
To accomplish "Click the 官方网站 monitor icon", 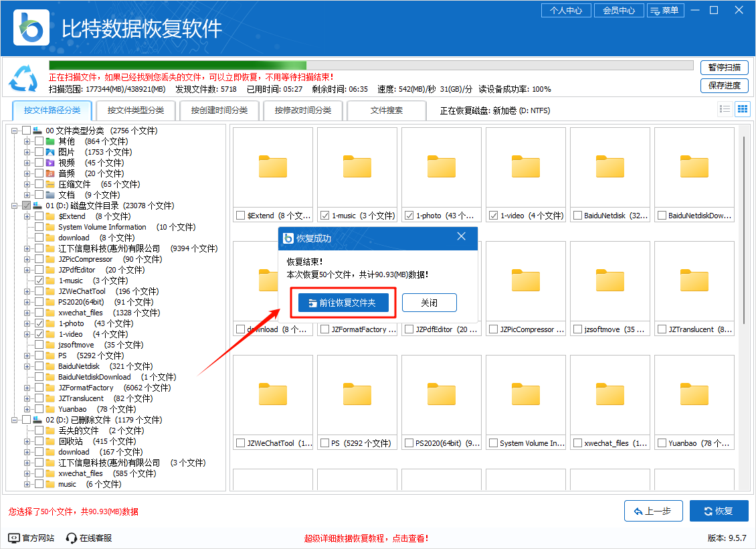I will click(14, 538).
